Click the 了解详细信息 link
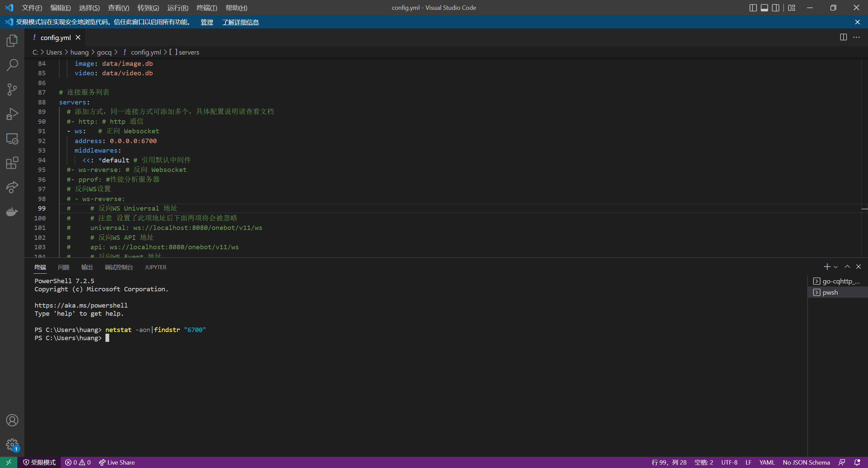 [240, 22]
